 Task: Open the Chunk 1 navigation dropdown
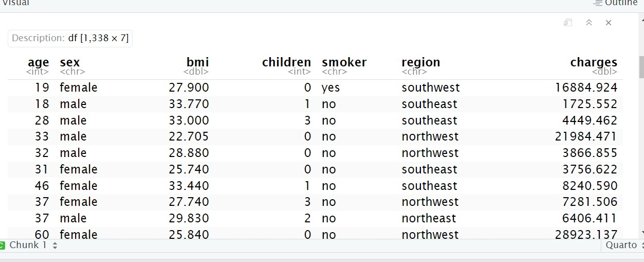click(55, 246)
